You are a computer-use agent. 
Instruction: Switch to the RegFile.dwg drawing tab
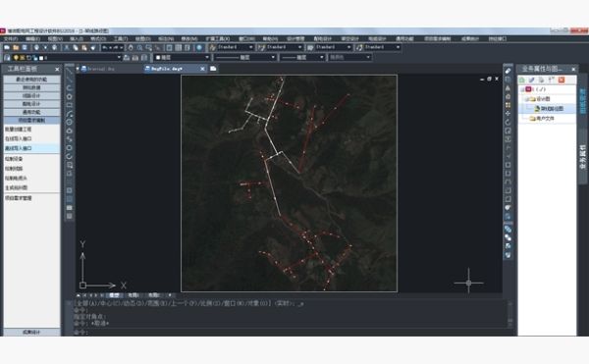click(167, 69)
